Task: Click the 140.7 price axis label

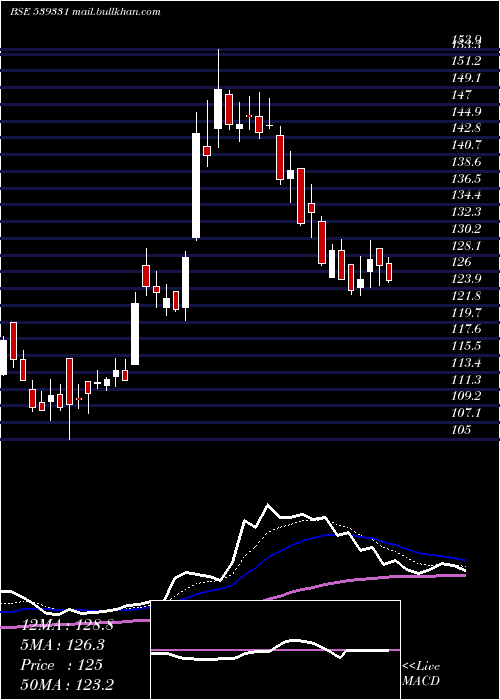Action: coord(467,145)
